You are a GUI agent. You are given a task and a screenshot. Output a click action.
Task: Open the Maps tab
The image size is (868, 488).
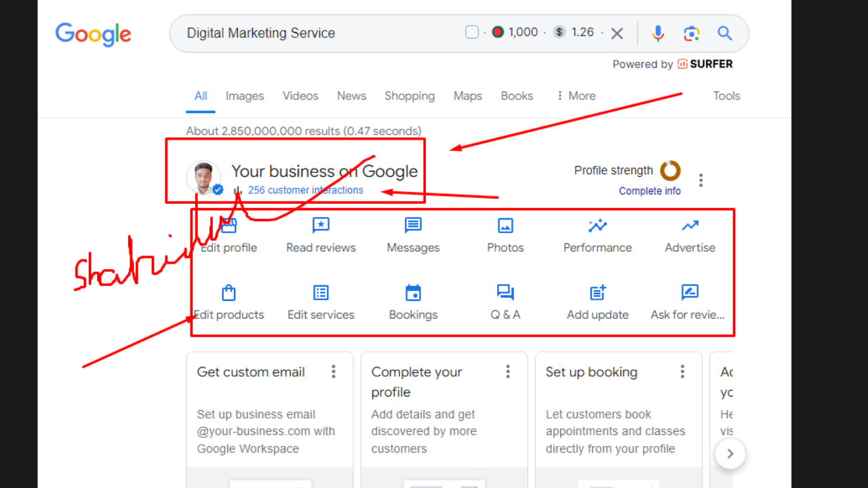(467, 96)
